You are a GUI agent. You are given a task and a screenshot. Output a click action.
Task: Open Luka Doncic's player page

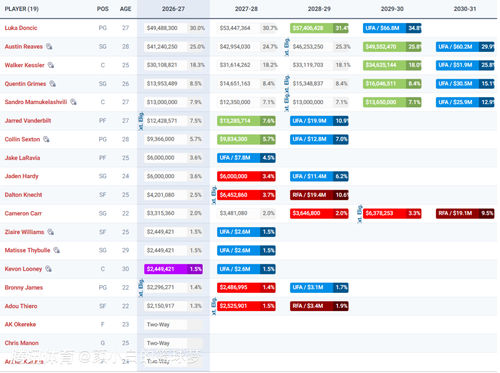[21, 28]
